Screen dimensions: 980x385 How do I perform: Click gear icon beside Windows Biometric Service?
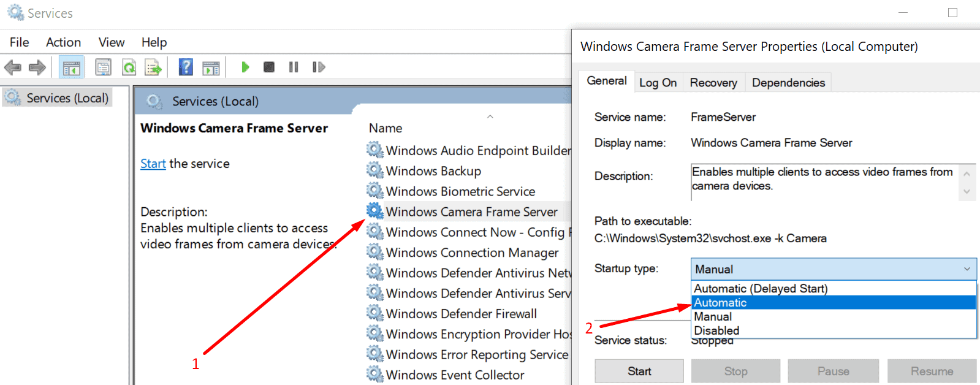coord(374,191)
